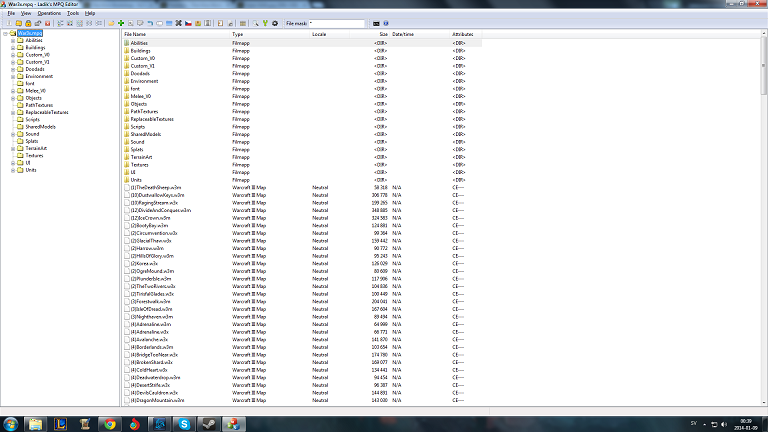
Task: Click the yellow Open MPQ folder icon
Action: [19, 23]
